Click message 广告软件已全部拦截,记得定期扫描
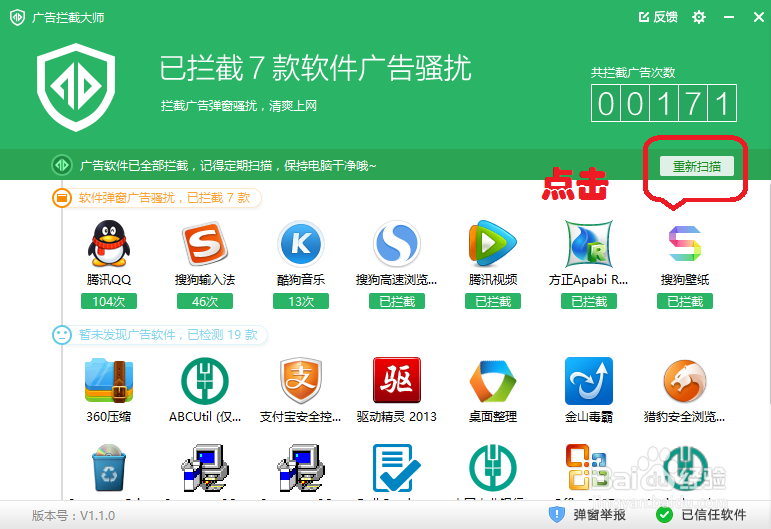Screen dimensions: 771x529 228,166
